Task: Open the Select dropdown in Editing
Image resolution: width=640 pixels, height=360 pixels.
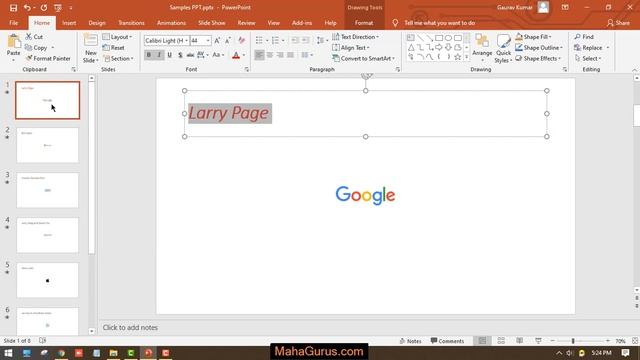Action: pos(588,58)
